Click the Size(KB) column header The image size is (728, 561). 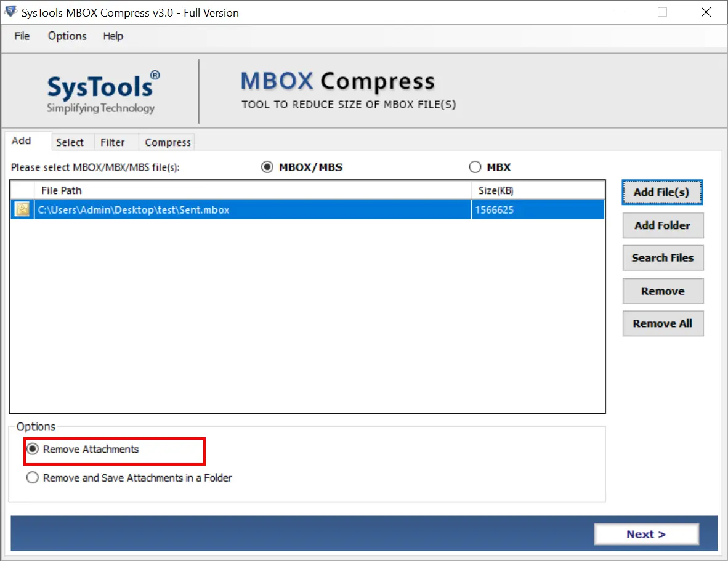[x=538, y=190]
